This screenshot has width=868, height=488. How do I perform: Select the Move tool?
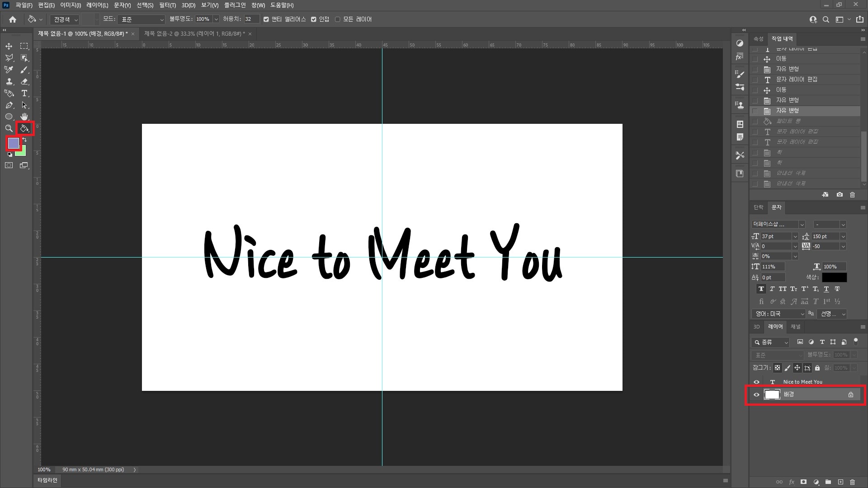(9, 46)
